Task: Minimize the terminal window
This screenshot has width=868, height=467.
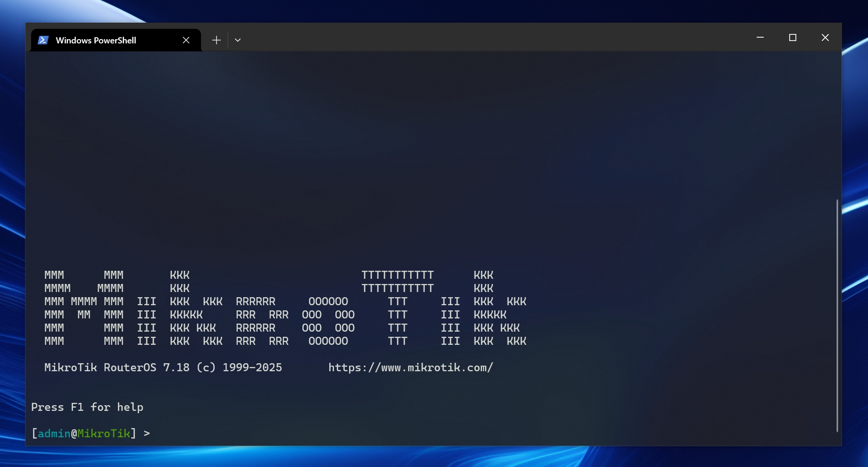Action: click(760, 37)
